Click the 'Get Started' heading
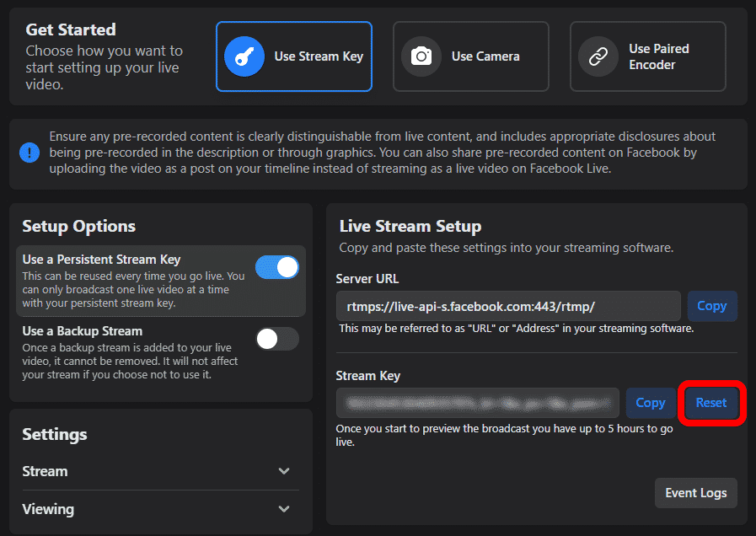This screenshot has height=536, width=756. click(x=71, y=29)
